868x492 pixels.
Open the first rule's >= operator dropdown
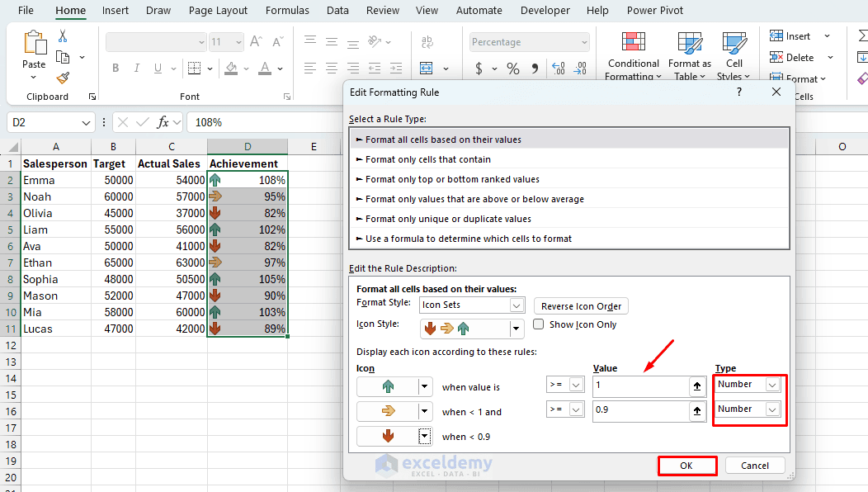point(576,385)
